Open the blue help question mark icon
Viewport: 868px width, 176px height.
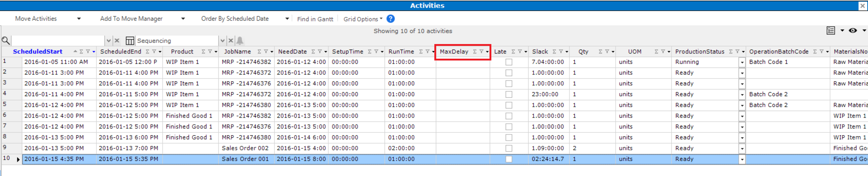[x=391, y=19]
